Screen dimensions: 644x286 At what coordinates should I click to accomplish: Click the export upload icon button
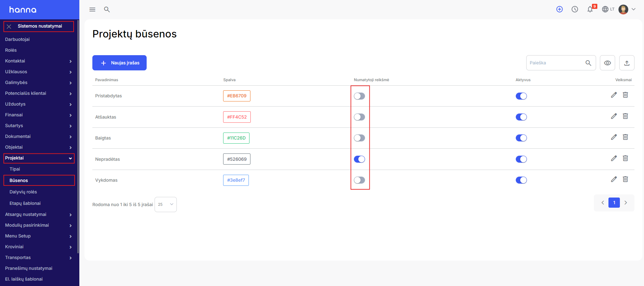pos(627,63)
